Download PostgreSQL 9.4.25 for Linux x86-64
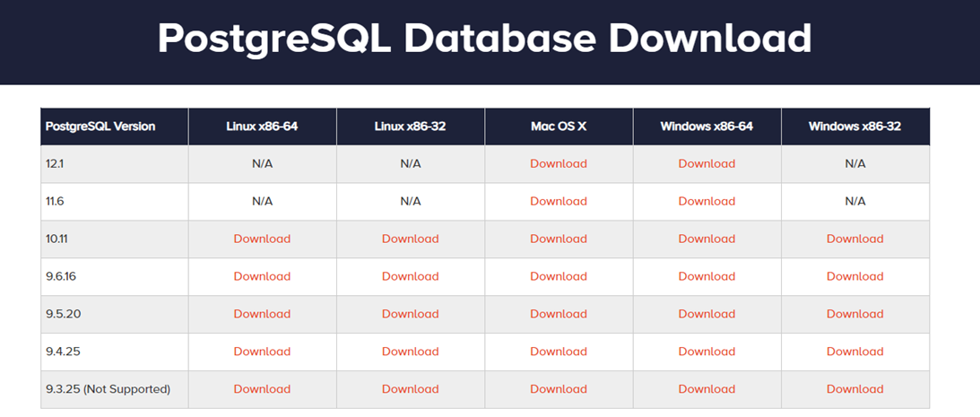980x417 pixels. coord(262,352)
